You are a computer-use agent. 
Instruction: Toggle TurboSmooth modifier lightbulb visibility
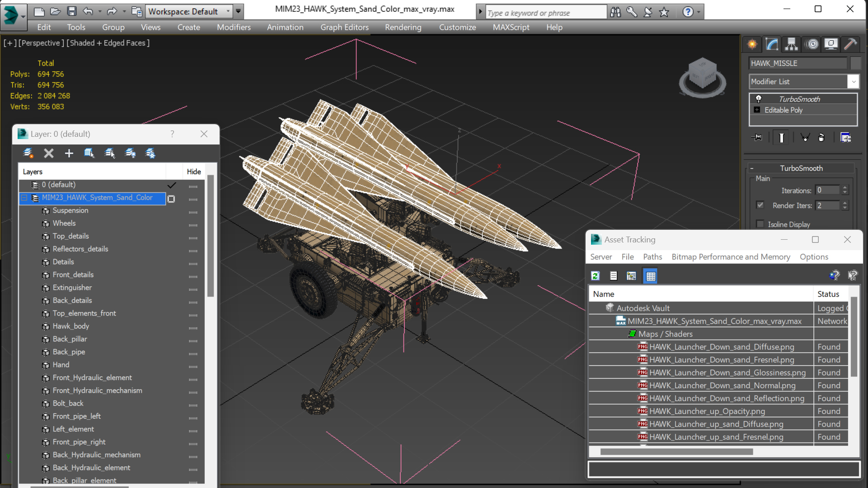coord(759,99)
